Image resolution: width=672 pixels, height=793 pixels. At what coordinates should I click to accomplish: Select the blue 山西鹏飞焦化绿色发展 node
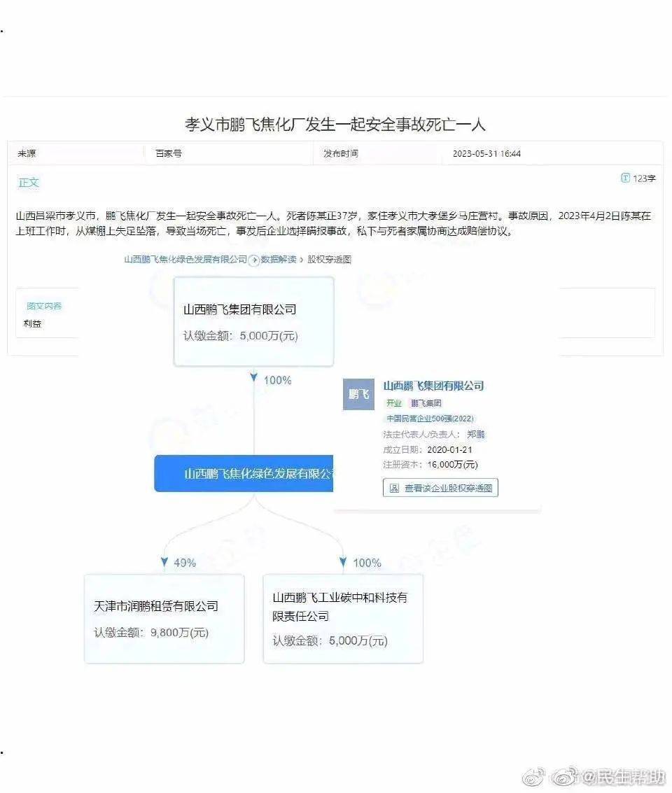[x=244, y=473]
